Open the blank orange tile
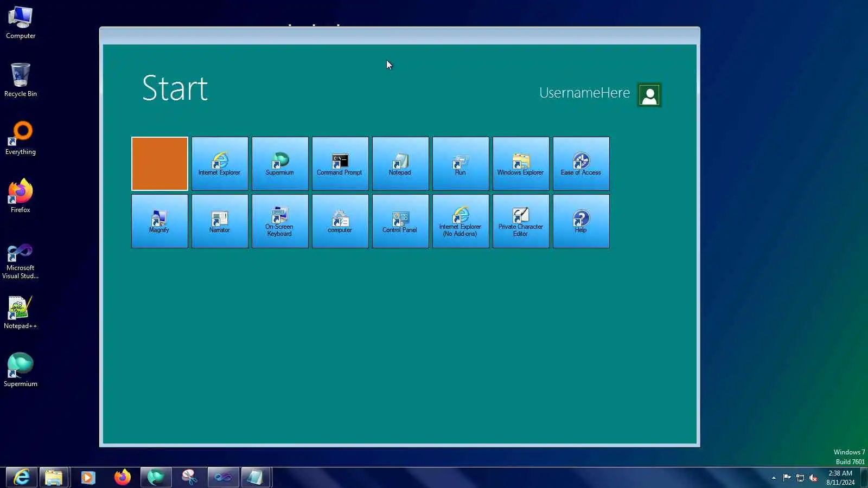The image size is (868, 488). click(x=159, y=164)
